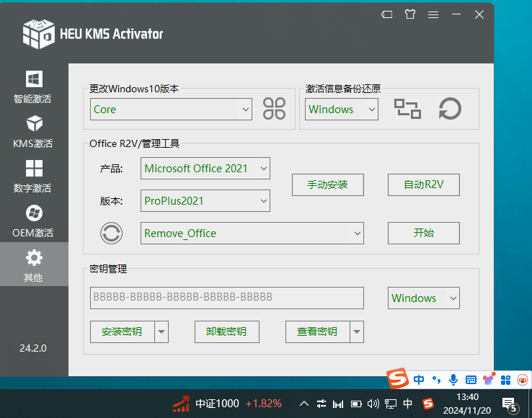Open the soft keyboard icon on Sogou bar
The height and width of the screenshot is (418, 532).
click(x=471, y=380)
